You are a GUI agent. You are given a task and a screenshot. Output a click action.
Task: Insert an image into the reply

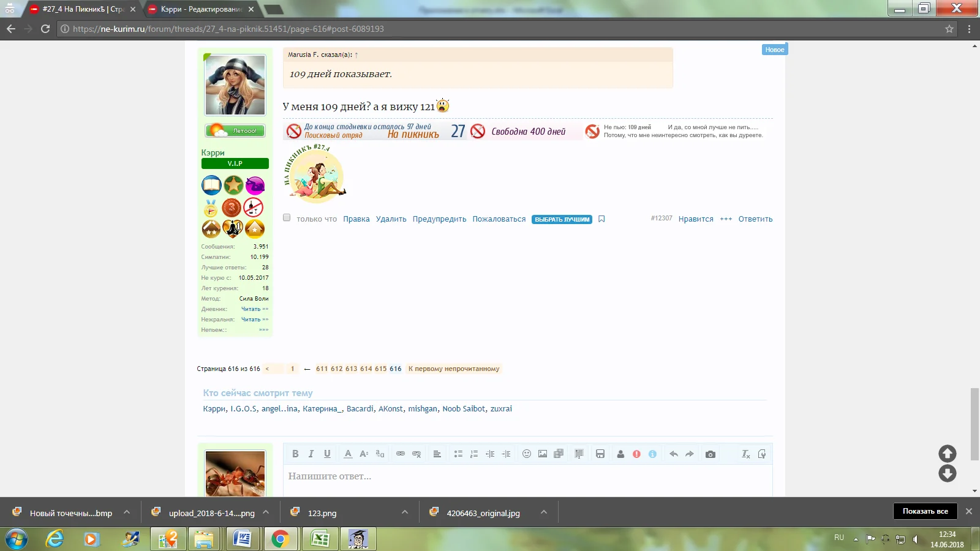tap(543, 454)
